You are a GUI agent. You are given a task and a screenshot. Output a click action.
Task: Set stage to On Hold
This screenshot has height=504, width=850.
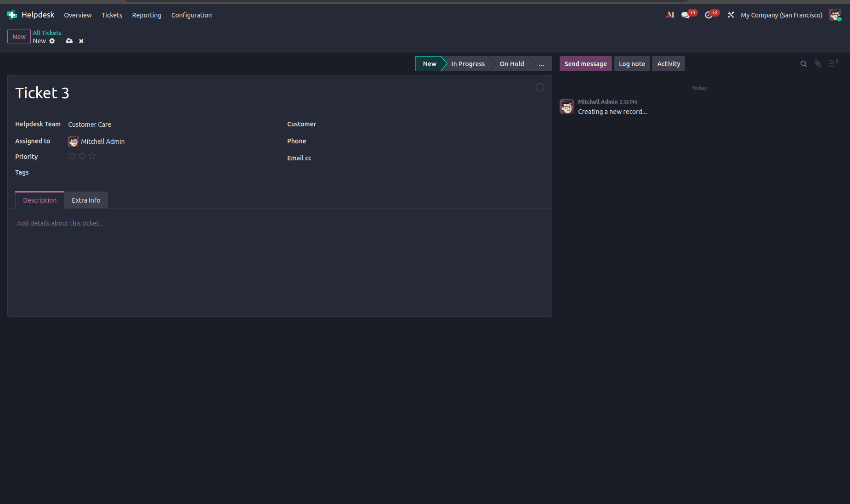coord(512,64)
